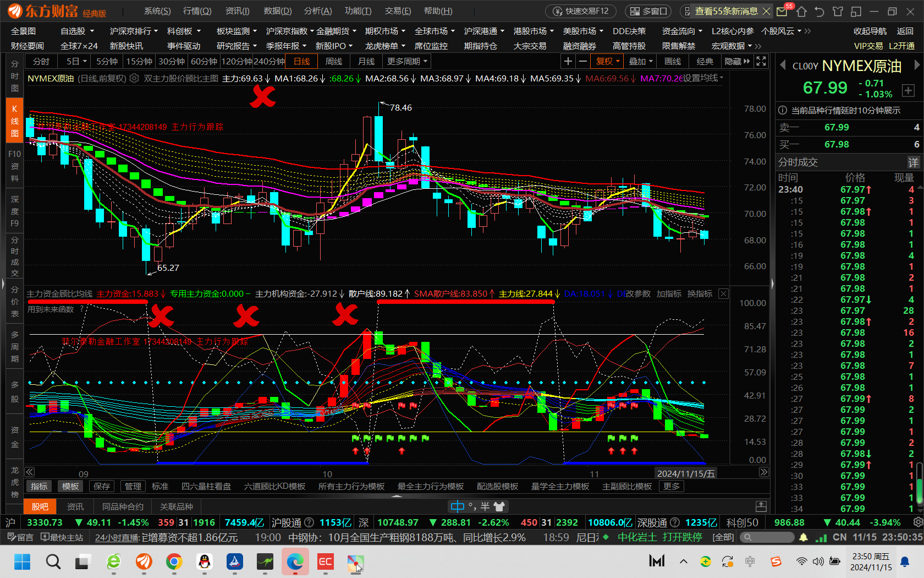Viewport: 924px width, 578px height.
Task: Click the undo/back arrow icon in title bar
Action: pyautogui.click(x=820, y=11)
